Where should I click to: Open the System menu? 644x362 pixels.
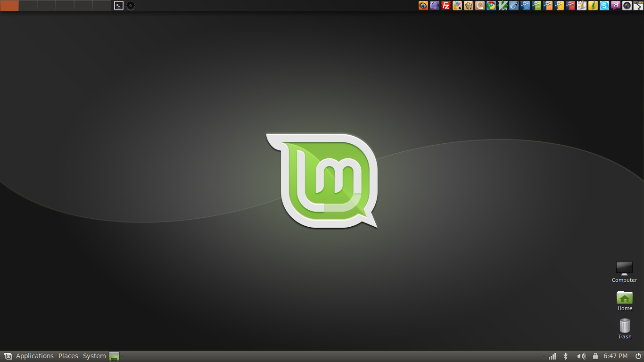[94, 356]
